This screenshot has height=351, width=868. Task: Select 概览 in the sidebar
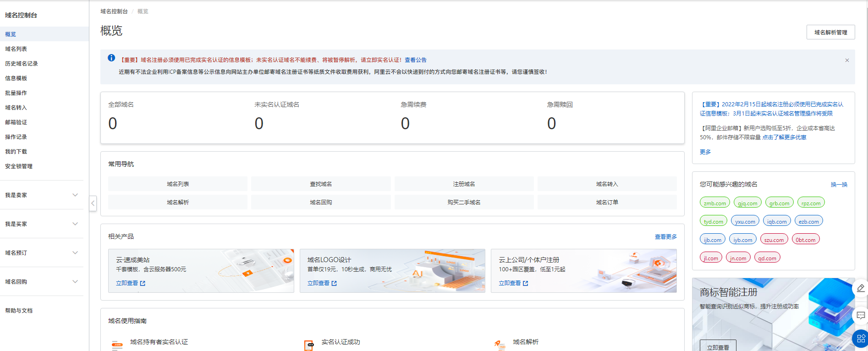(44, 34)
